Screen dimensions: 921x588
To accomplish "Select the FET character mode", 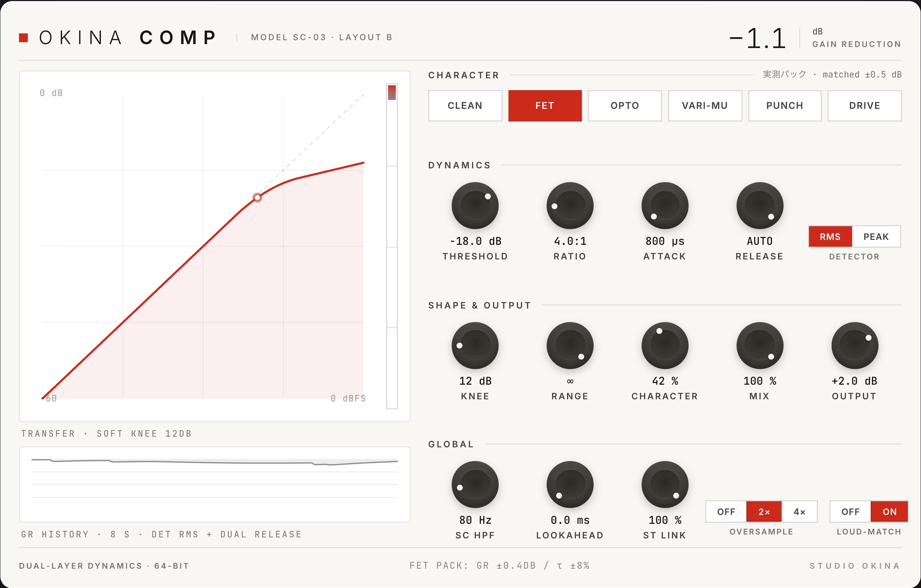I will point(545,105).
